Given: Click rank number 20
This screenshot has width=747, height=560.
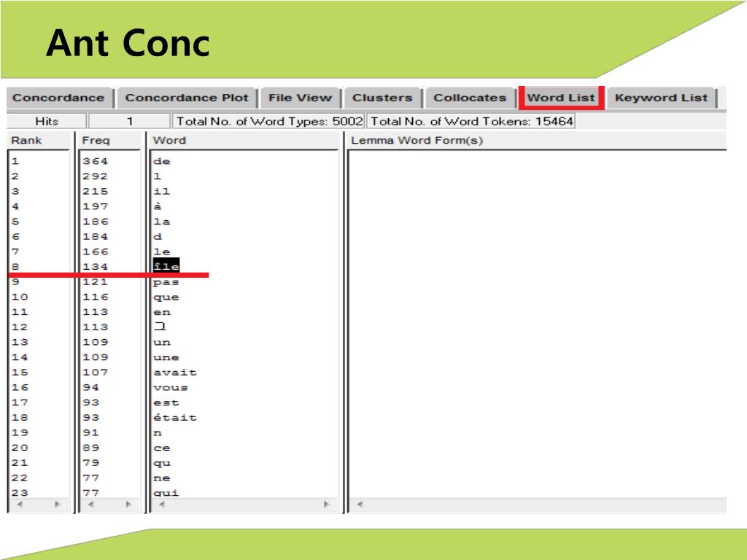Looking at the screenshot, I should pos(20,448).
